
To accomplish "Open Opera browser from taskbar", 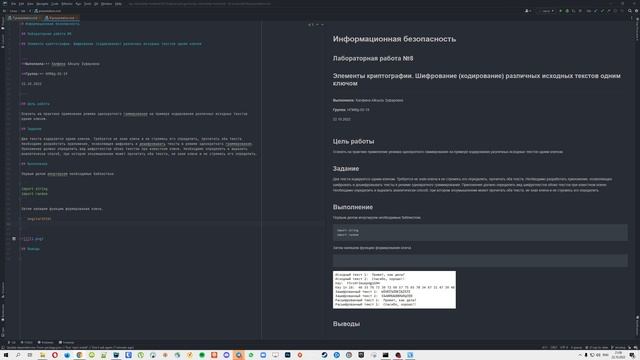I will (x=55, y=355).
